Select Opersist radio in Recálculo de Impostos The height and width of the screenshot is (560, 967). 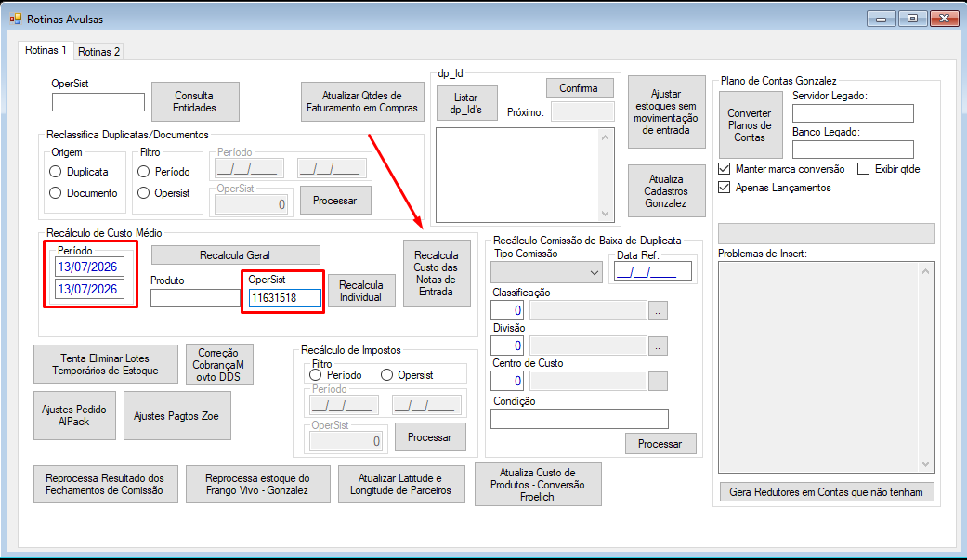(x=386, y=375)
